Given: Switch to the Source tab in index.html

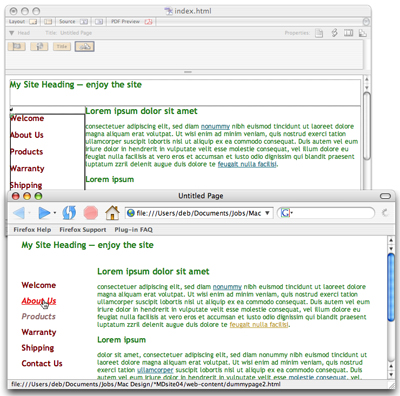Looking at the screenshot, I should coord(73,22).
